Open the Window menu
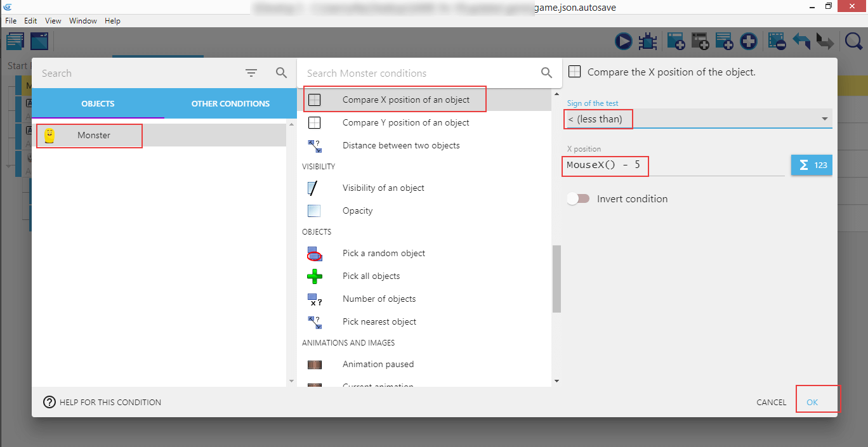The height and width of the screenshot is (447, 868). click(83, 21)
